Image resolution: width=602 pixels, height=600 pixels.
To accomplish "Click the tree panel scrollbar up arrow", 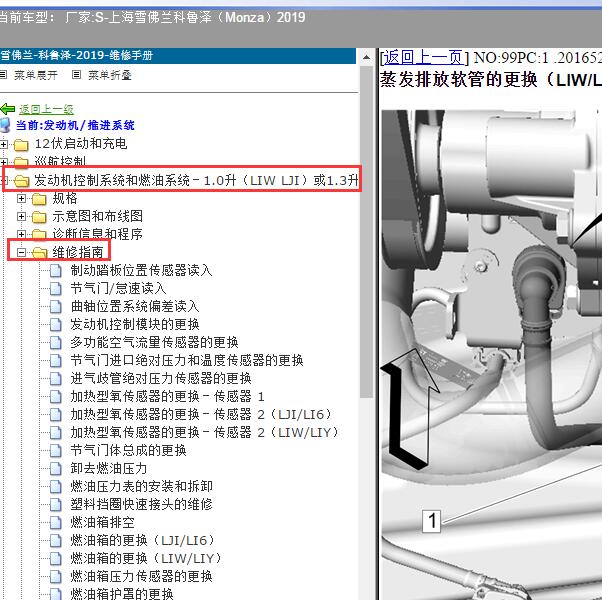I will pyautogui.click(x=367, y=57).
